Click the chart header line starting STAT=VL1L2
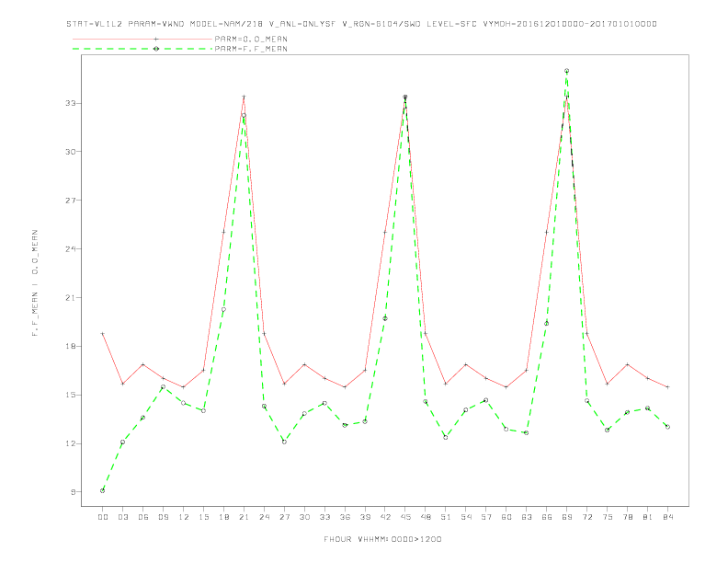 click(361, 24)
